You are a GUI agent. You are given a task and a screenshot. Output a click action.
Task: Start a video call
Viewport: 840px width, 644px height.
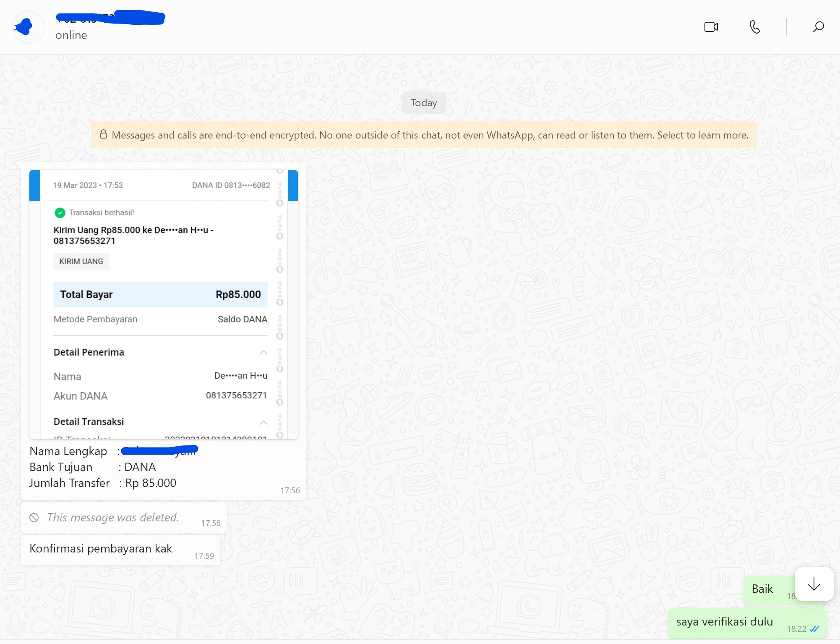pos(711,27)
